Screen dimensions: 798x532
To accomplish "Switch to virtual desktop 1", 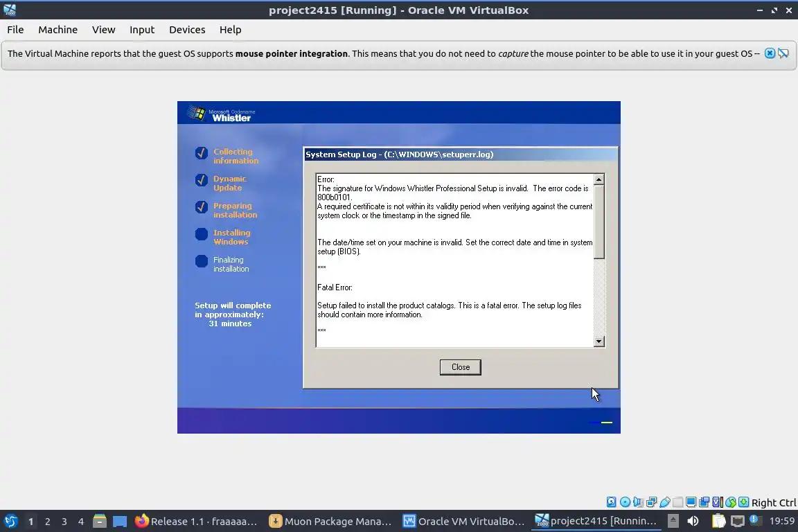I will click(30, 522).
